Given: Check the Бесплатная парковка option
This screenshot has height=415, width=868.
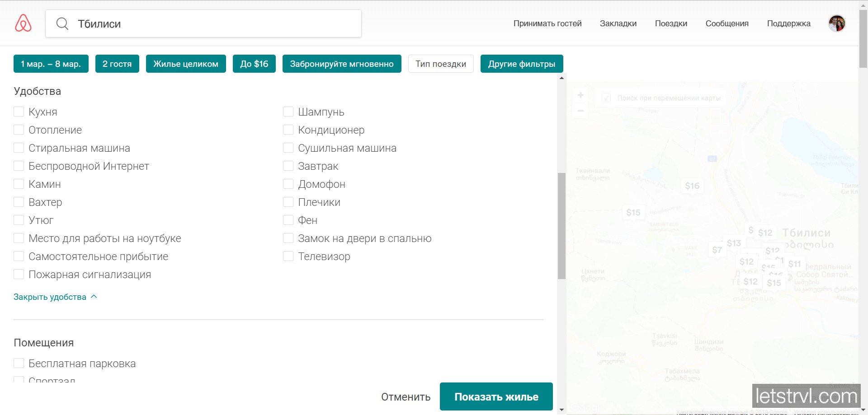Looking at the screenshot, I should click(x=19, y=363).
